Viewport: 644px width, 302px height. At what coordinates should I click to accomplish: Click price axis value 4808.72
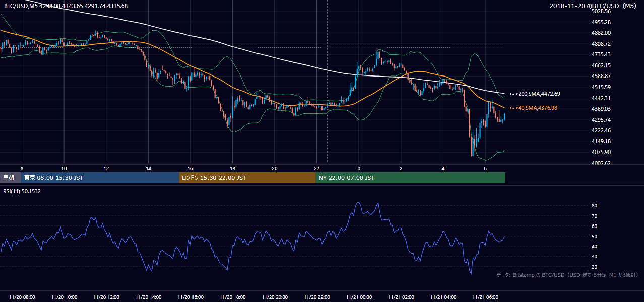pyautogui.click(x=601, y=44)
